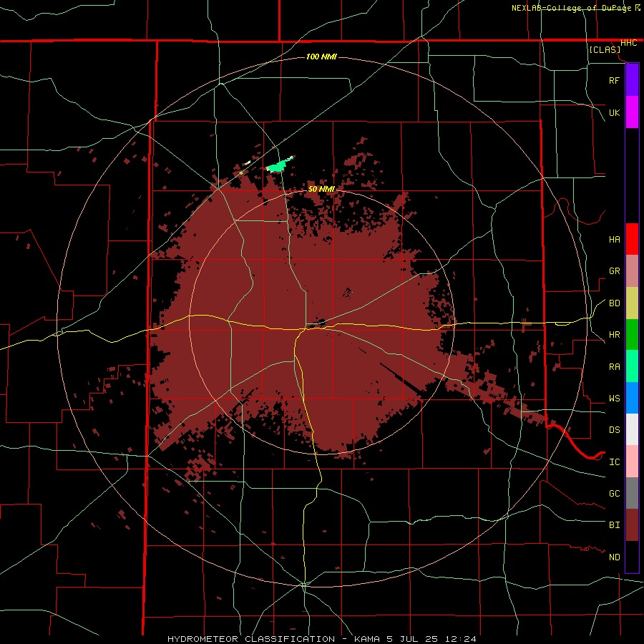
Task: Click the "HHC" product label
Action: pos(628,43)
